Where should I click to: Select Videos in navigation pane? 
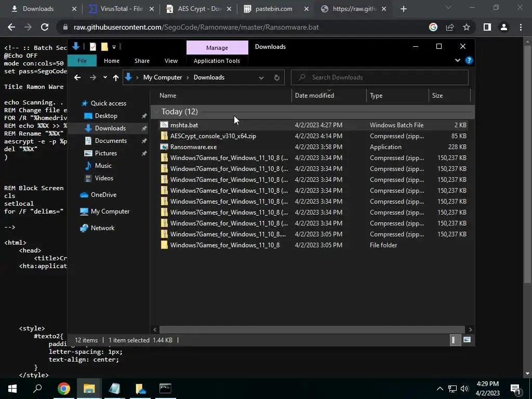(x=104, y=178)
